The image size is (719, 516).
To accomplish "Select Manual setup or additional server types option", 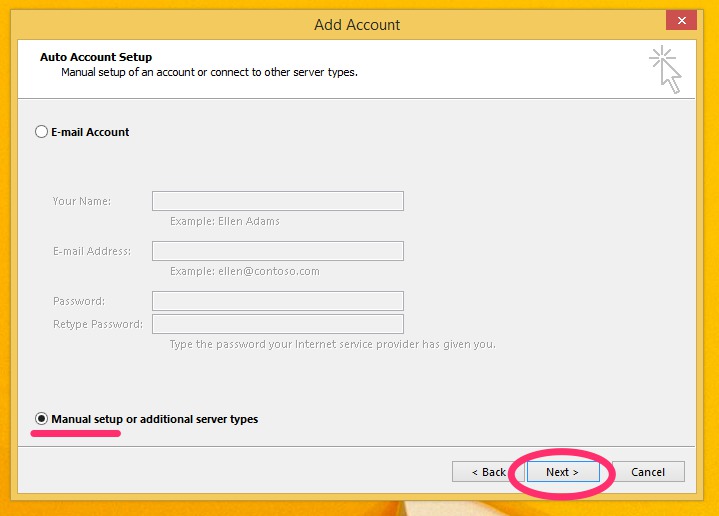I will click(41, 419).
